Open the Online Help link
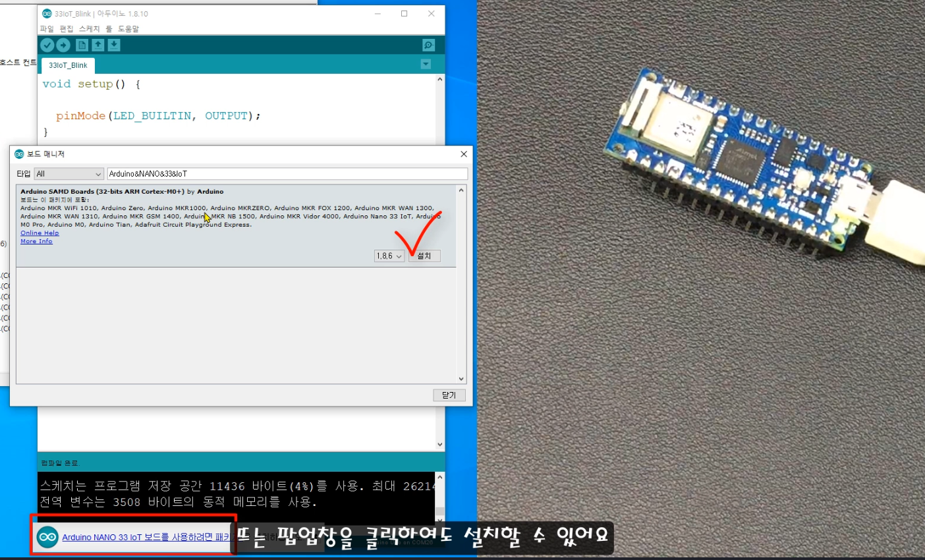Image resolution: width=925 pixels, height=560 pixels. 40,233
